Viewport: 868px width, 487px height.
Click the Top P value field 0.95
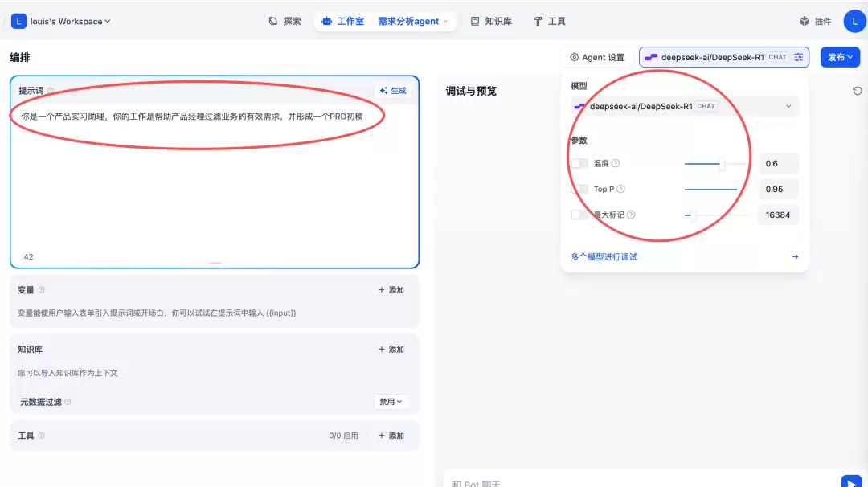pyautogui.click(x=778, y=190)
